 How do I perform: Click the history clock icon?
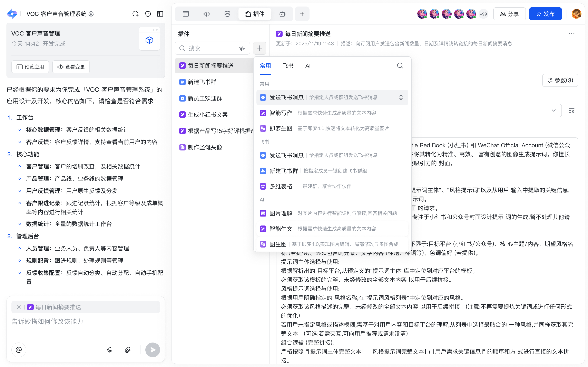(x=148, y=14)
